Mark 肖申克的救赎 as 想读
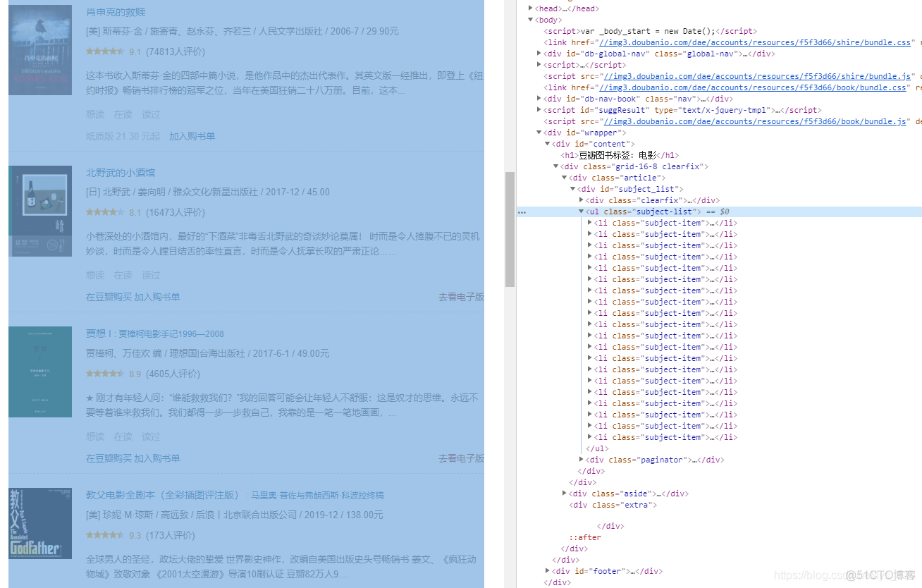 point(95,114)
